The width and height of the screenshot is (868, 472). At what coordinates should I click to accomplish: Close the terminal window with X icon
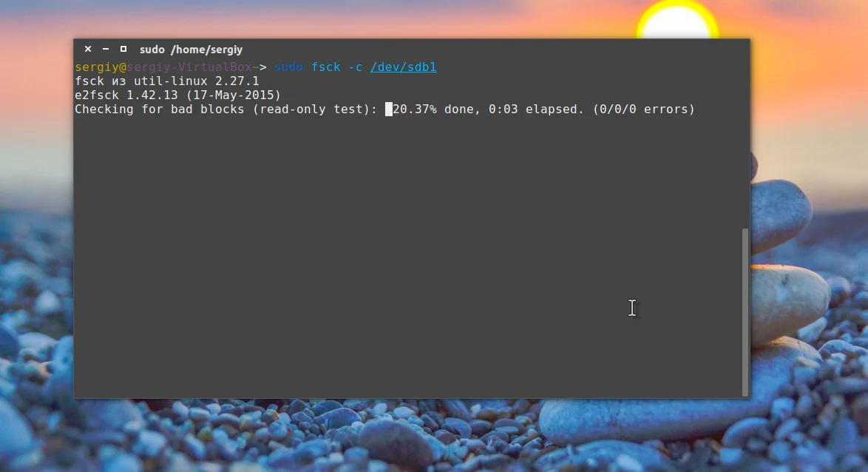tap(87, 50)
